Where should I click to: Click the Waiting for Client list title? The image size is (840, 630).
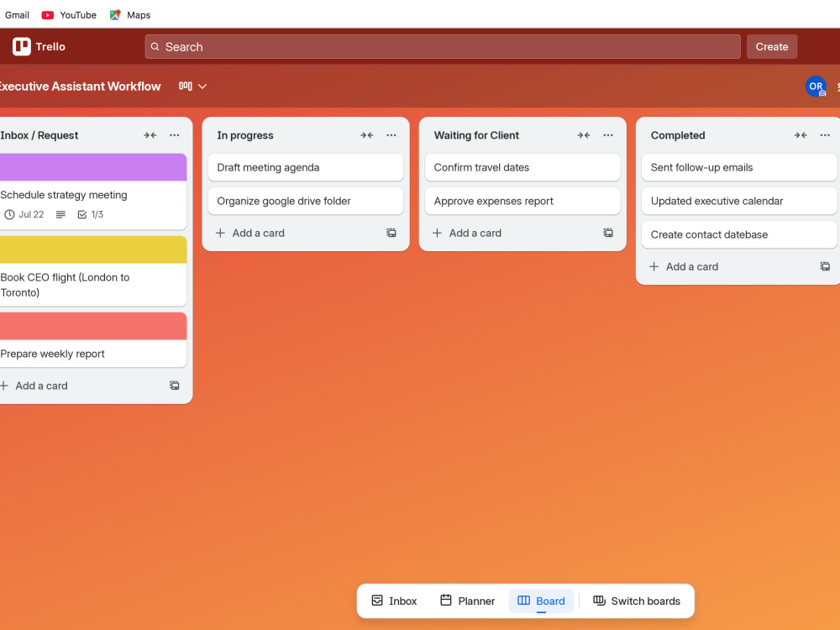[x=476, y=135]
